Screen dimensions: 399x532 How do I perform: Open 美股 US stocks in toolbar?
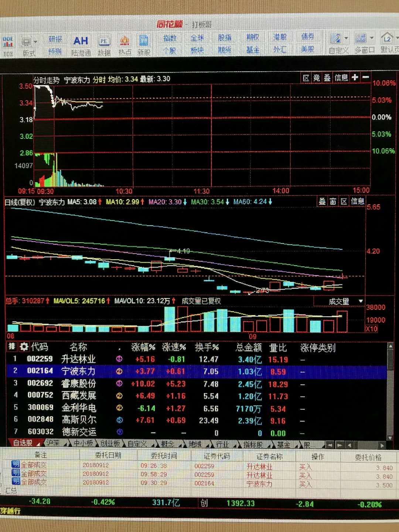(x=307, y=49)
